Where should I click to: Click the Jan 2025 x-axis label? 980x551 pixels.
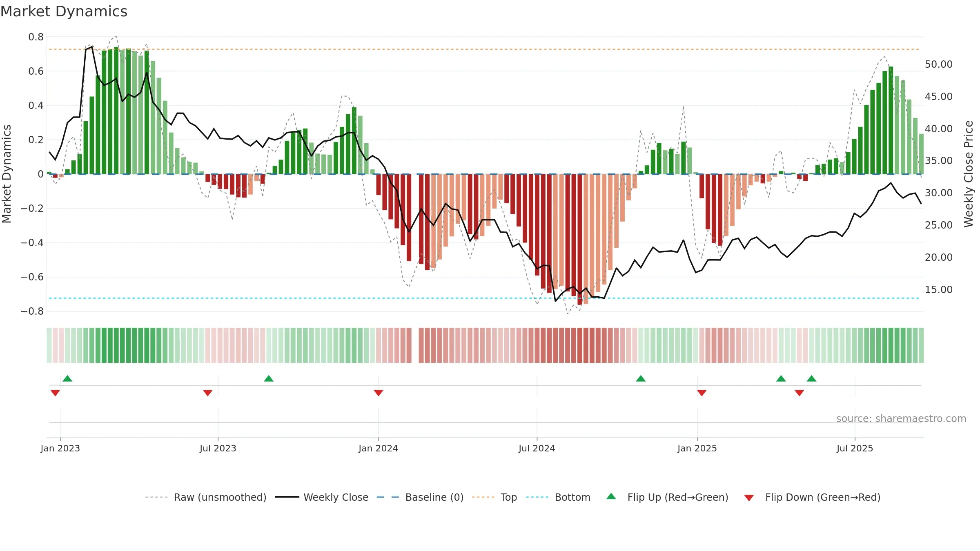click(697, 448)
